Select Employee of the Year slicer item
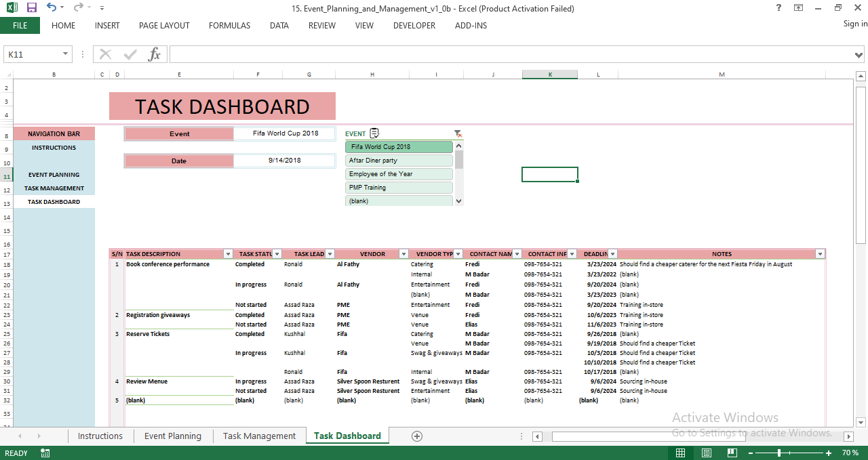The width and height of the screenshot is (868, 460). [399, 174]
